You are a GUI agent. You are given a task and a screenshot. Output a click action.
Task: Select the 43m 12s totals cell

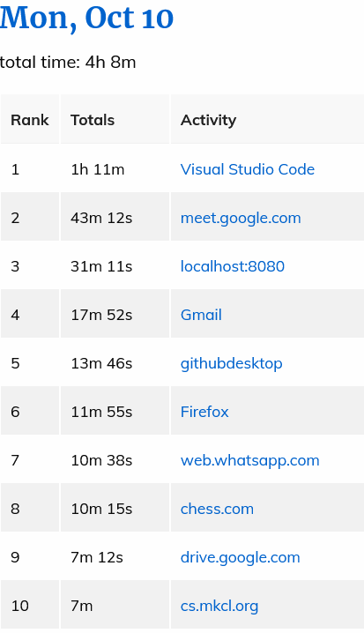115,218
